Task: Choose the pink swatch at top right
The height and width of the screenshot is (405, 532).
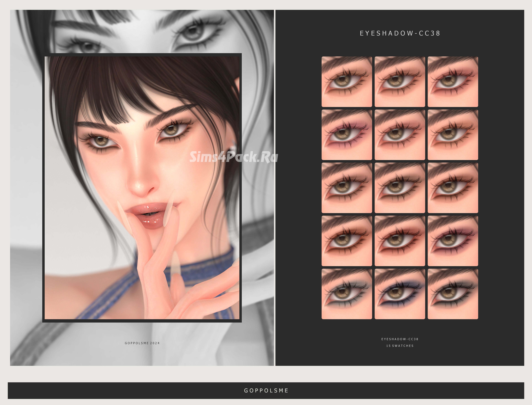Action: (453, 82)
